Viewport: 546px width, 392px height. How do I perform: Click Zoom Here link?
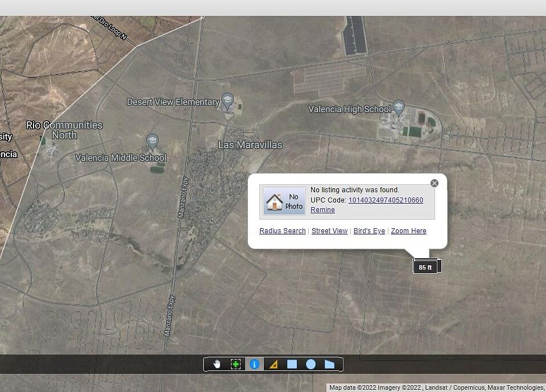pos(408,230)
